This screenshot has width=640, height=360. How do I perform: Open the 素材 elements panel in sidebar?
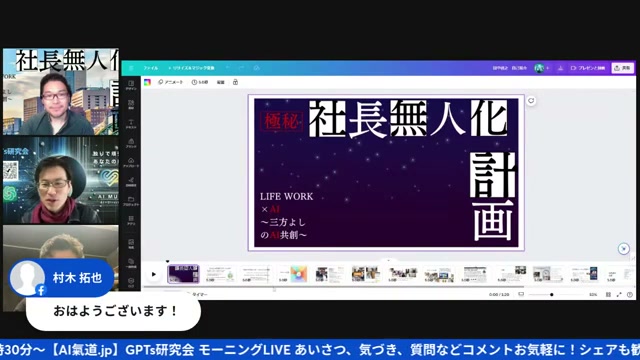click(x=131, y=105)
